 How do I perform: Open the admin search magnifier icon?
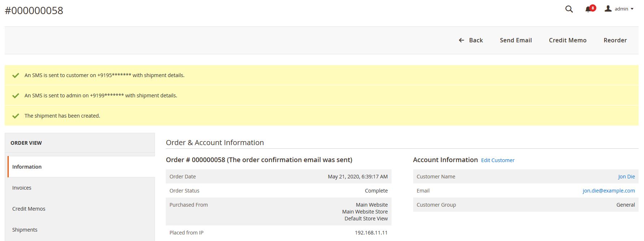(569, 9)
